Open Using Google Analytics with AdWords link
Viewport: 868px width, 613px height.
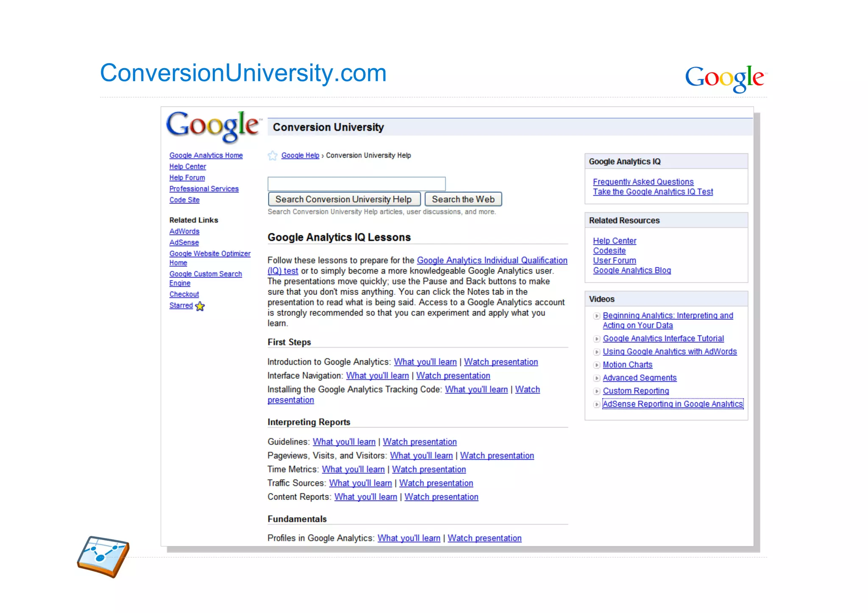(x=670, y=352)
